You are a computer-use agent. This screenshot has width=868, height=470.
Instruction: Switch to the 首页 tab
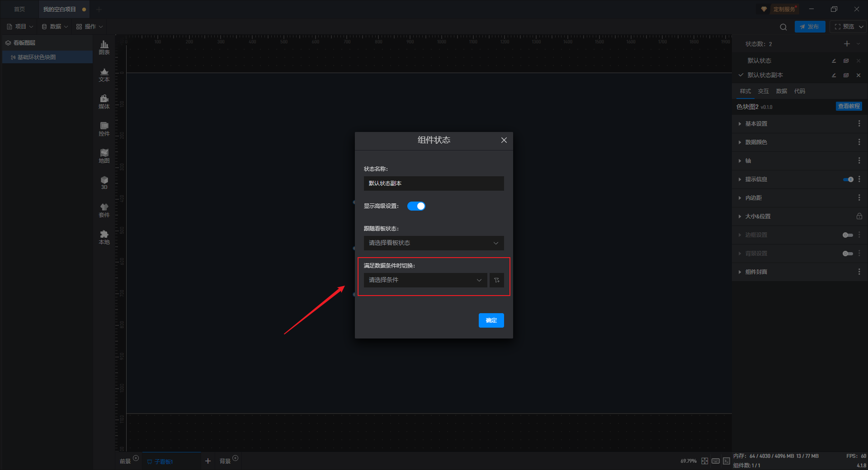click(19, 9)
